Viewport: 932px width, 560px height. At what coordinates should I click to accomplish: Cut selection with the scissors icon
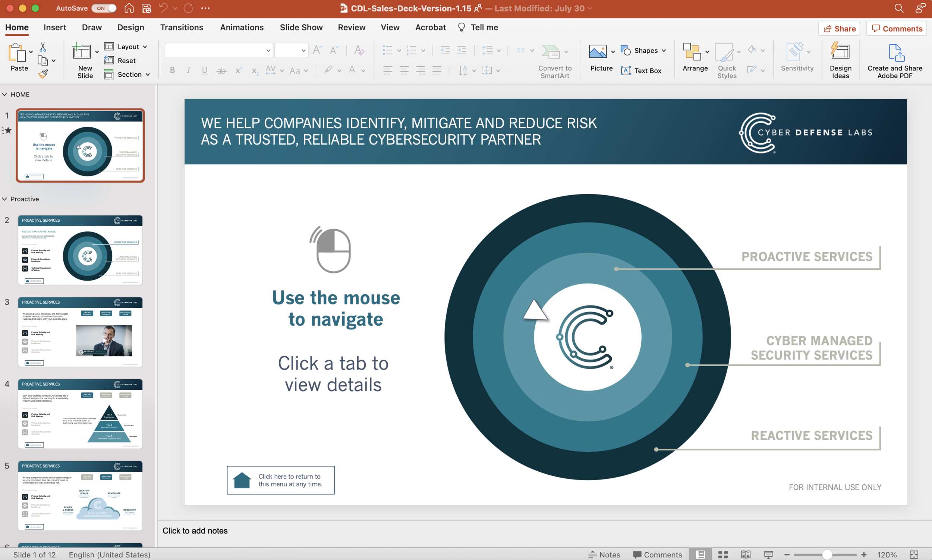click(42, 47)
